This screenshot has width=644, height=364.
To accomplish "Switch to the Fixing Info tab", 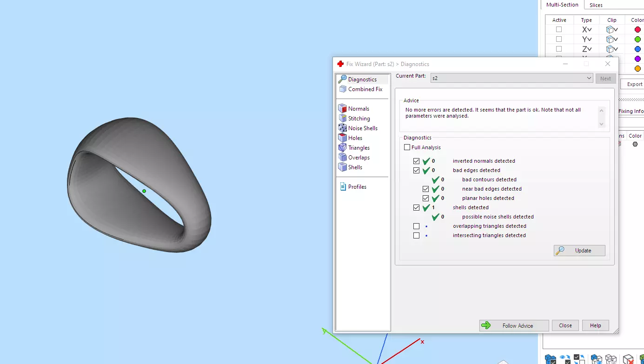I will [631, 111].
